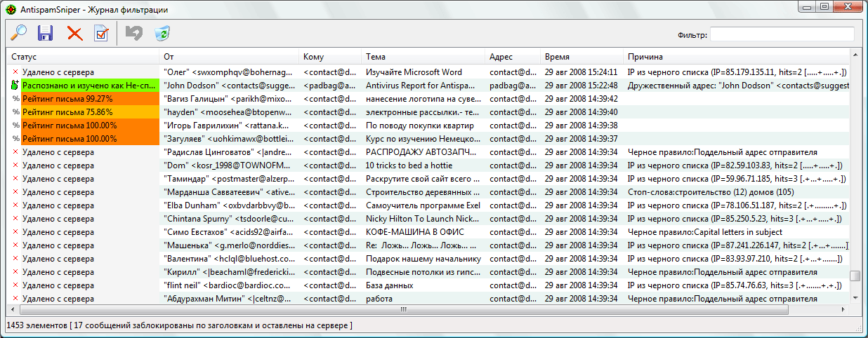
Task: Click red X icon in "Elba Dunham" row
Action: point(15,205)
